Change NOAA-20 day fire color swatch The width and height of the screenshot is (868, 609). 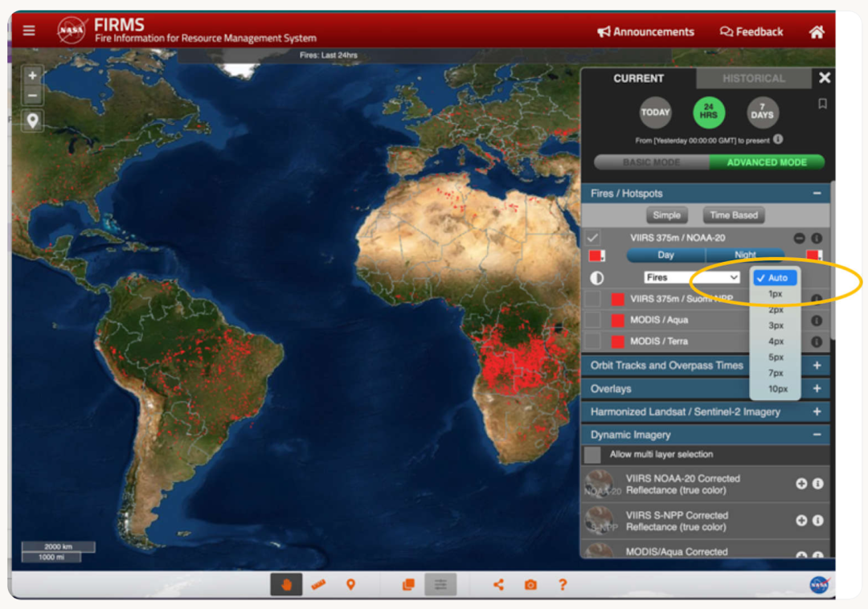(x=596, y=255)
